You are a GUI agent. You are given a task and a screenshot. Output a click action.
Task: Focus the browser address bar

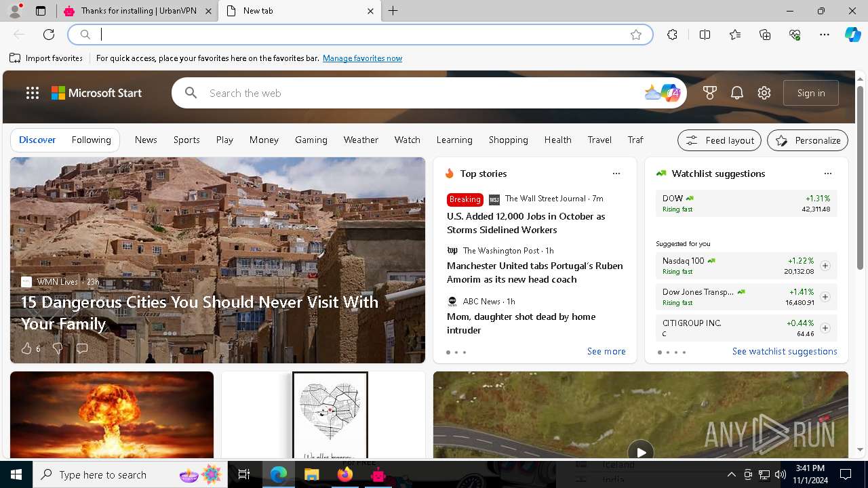click(x=360, y=35)
